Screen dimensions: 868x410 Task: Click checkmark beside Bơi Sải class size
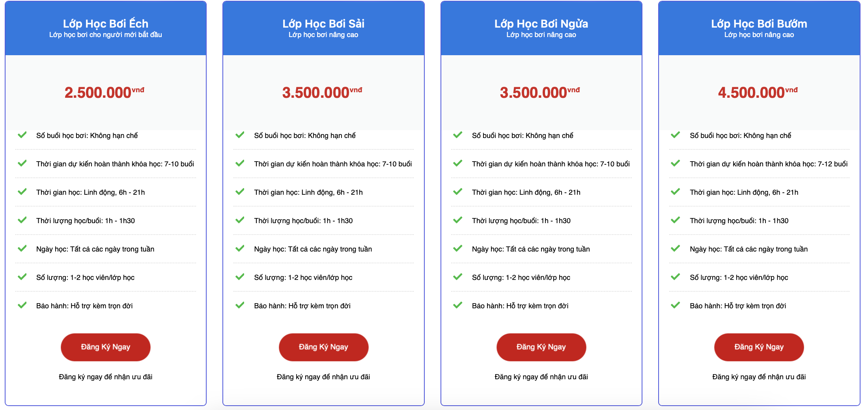pyautogui.click(x=240, y=277)
